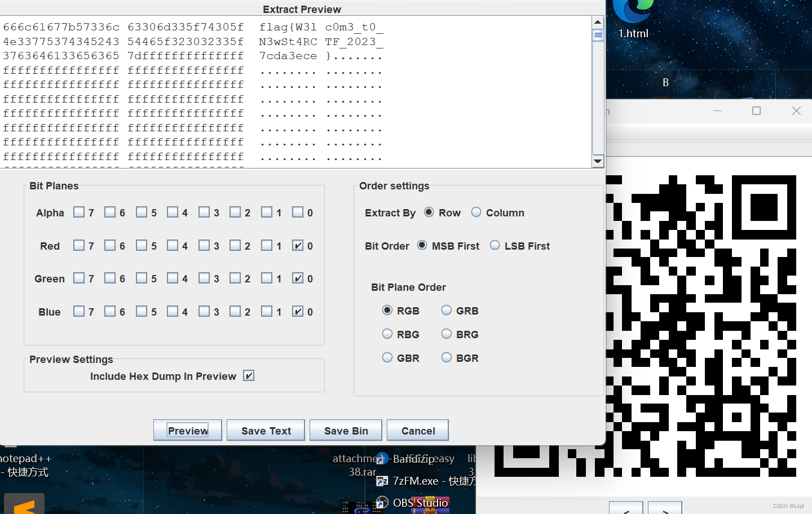The image size is (812, 514).
Task: Click flag{W3l text in preview
Action: coord(288,27)
